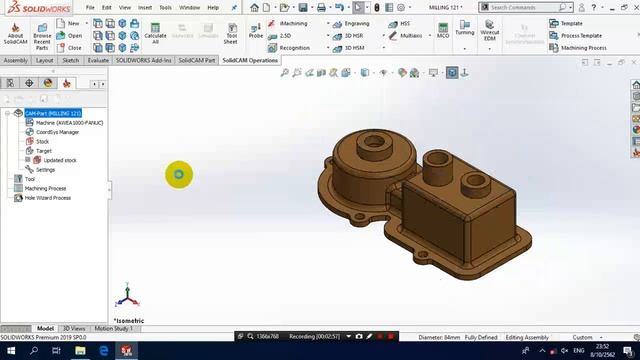640x360 pixels.
Task: Open Browse Recent Parts
Action: pos(42,36)
